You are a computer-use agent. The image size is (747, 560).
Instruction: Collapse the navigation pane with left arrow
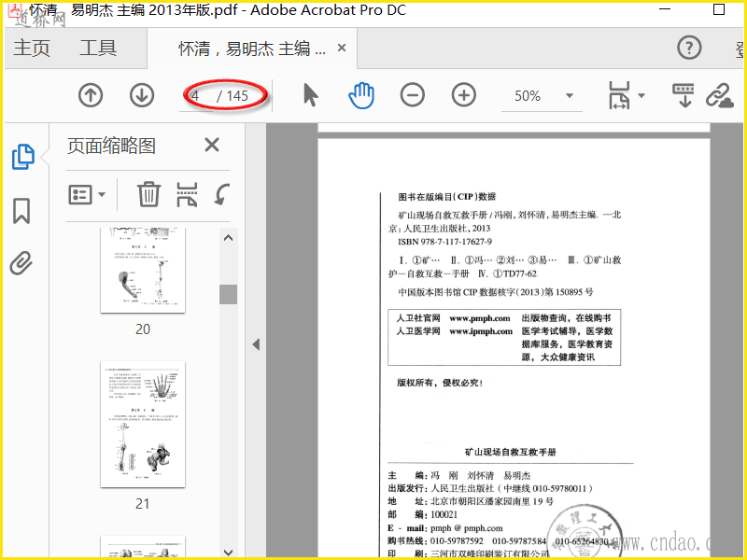256,344
